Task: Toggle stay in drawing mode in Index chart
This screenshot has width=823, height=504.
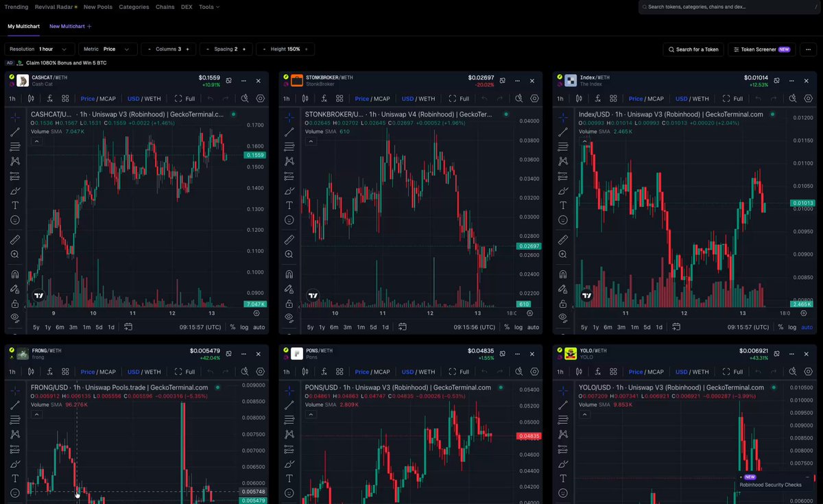Action: click(x=564, y=288)
